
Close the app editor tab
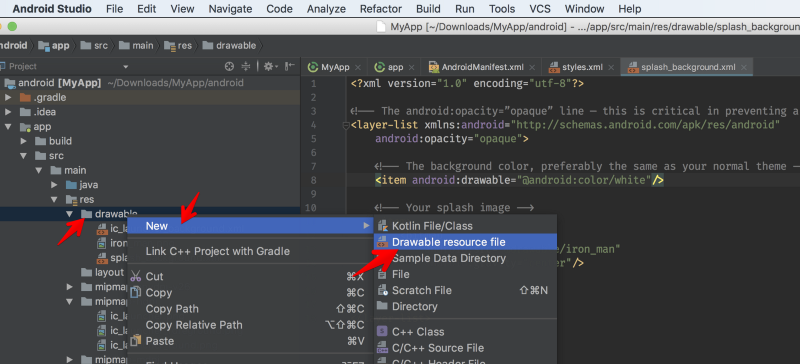tap(412, 67)
